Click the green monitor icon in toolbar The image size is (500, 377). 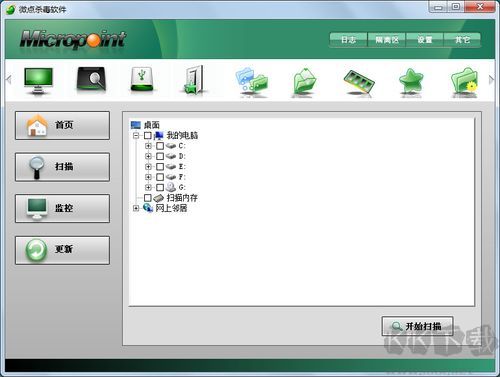(x=38, y=81)
